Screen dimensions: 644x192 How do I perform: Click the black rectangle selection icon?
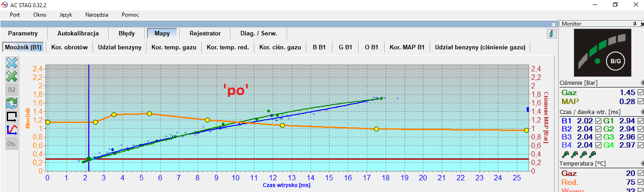click(x=11, y=117)
